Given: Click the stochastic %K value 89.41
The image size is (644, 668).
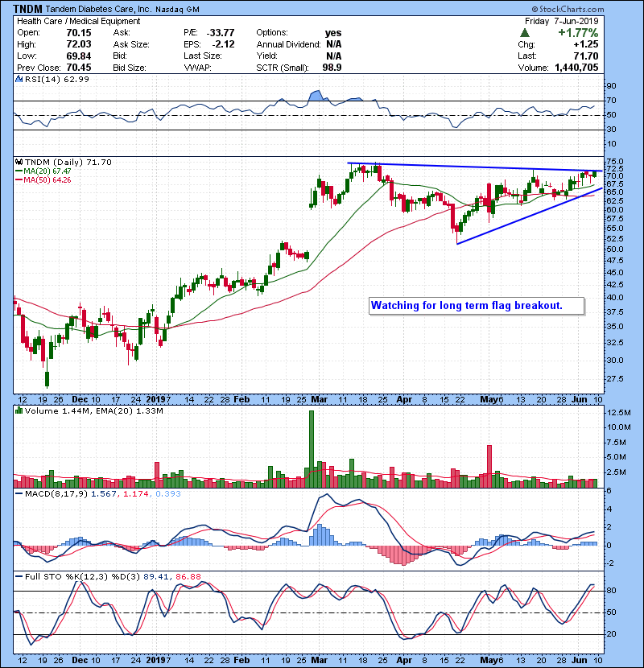Looking at the screenshot, I should pos(155,576).
